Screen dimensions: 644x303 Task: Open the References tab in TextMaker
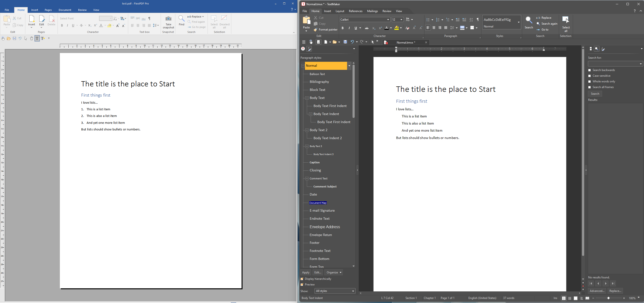[356, 11]
